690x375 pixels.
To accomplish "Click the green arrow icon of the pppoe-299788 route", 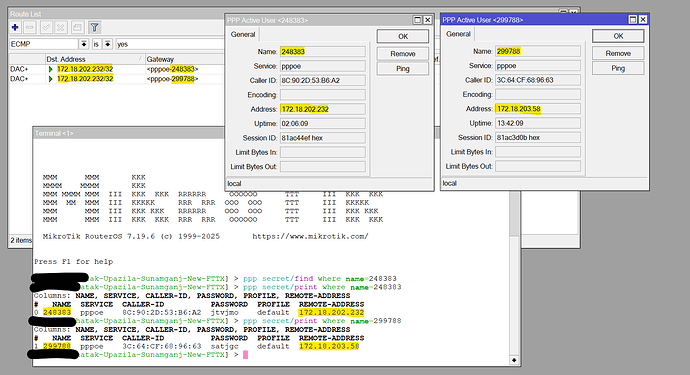I will [51, 79].
